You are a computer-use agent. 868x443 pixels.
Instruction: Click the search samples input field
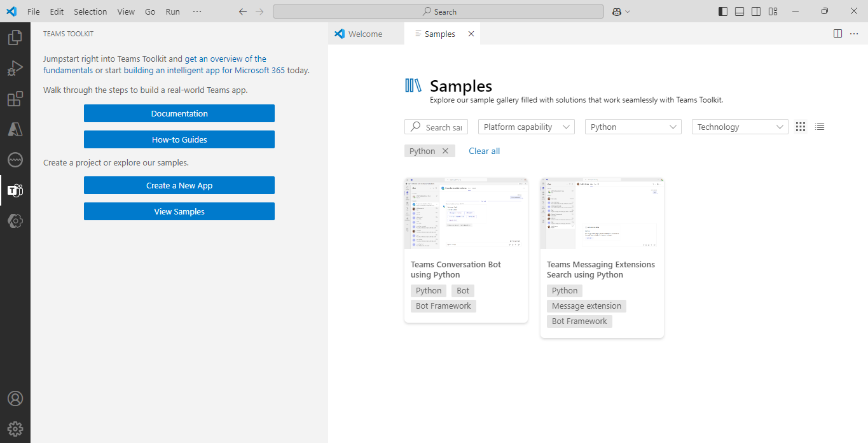click(x=436, y=127)
